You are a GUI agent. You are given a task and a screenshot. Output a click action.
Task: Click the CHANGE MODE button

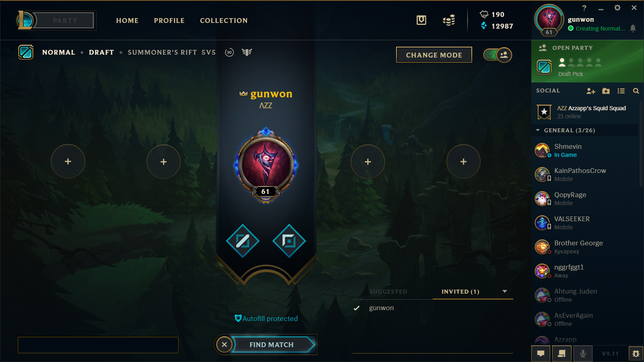tap(434, 55)
